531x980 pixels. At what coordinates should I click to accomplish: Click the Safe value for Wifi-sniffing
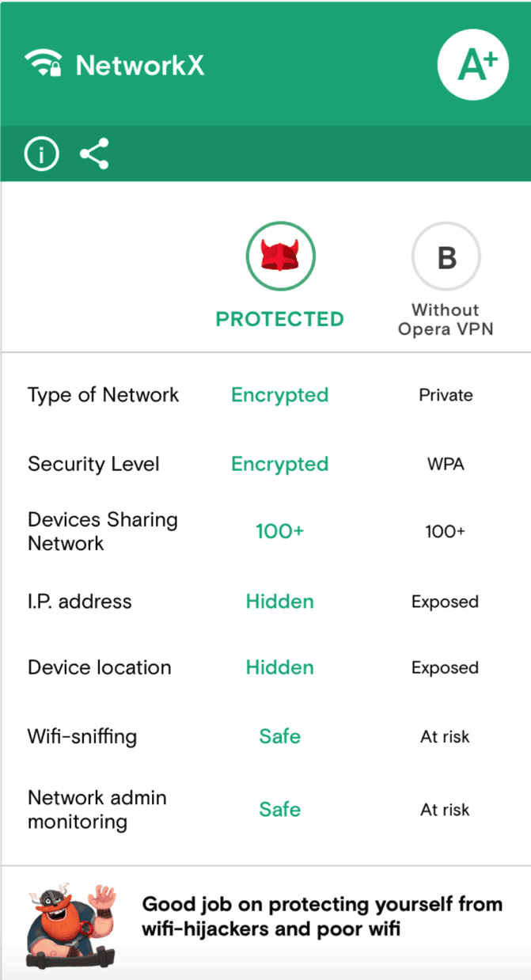point(280,736)
